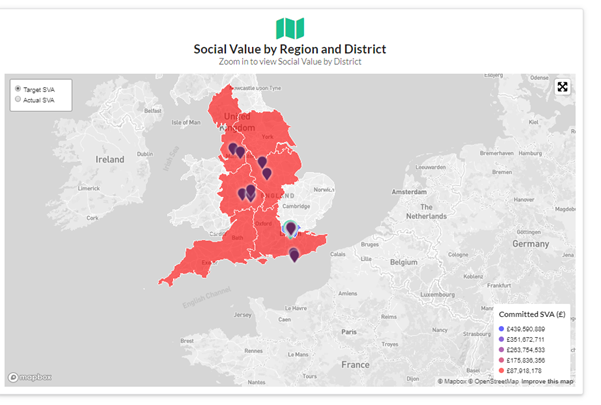601x405 pixels.
Task: Expand the map to fullscreen
Action: [x=563, y=87]
